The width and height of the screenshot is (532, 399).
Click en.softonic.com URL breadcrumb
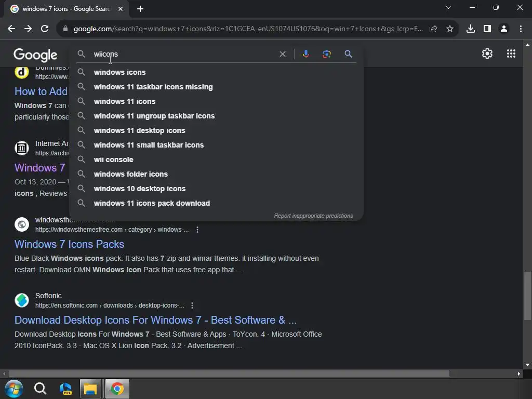110,305
